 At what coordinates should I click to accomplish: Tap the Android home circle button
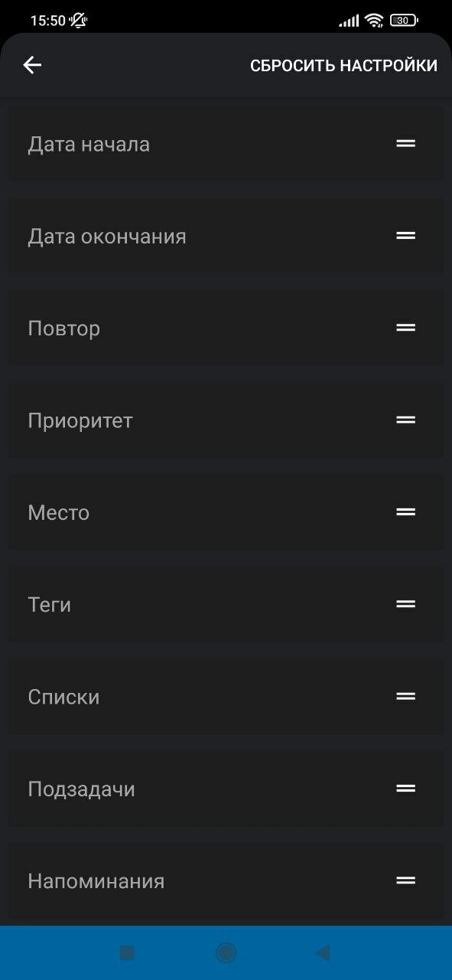click(x=226, y=952)
